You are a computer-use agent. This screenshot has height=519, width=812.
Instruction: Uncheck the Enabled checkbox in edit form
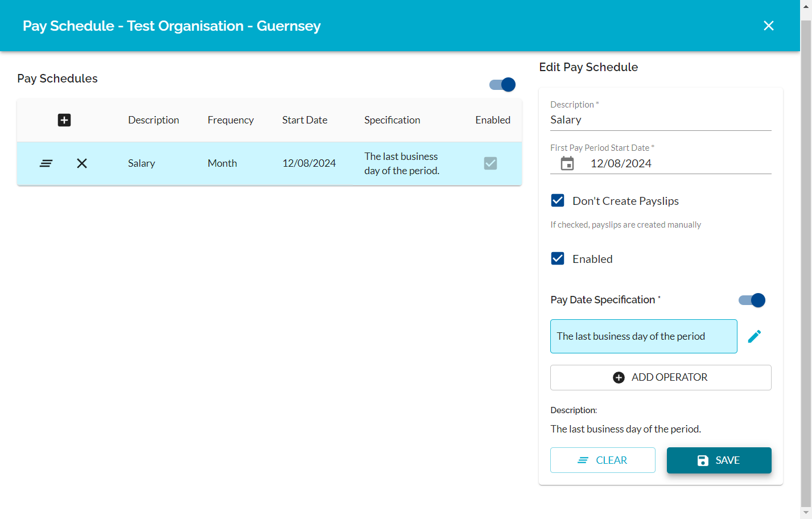pyautogui.click(x=558, y=258)
